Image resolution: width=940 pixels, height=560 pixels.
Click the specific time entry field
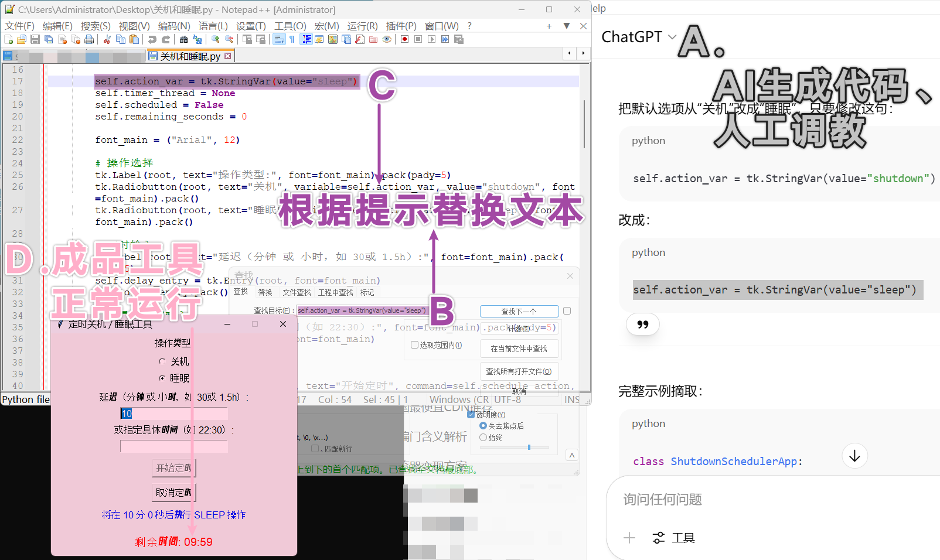pyautogui.click(x=174, y=446)
